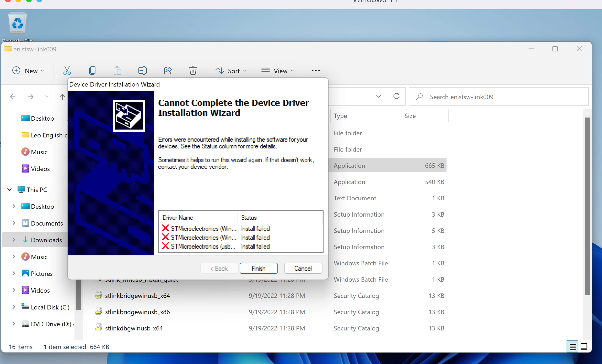
Task: Select quick access Desktop in sidebar
Action: pyautogui.click(x=37, y=118)
